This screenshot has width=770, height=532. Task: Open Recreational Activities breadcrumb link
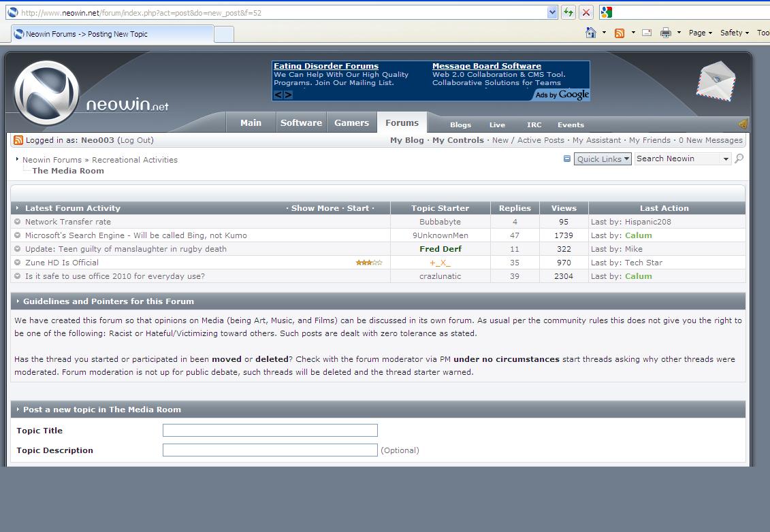(x=135, y=160)
